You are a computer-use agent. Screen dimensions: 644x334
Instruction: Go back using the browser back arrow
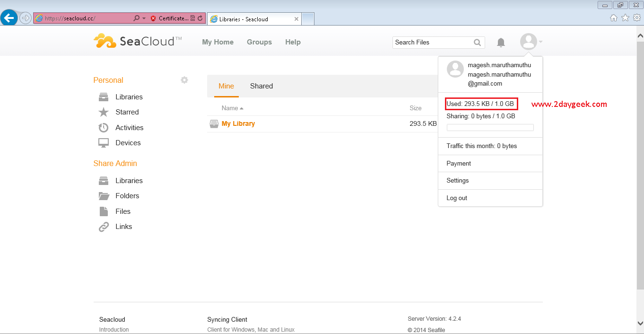[x=9, y=18]
